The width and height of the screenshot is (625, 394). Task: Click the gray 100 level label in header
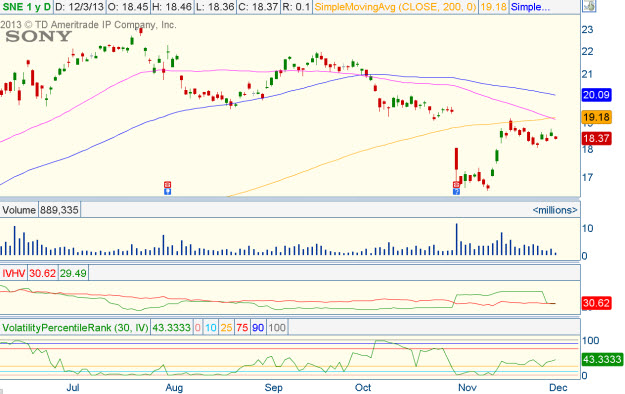(277, 328)
